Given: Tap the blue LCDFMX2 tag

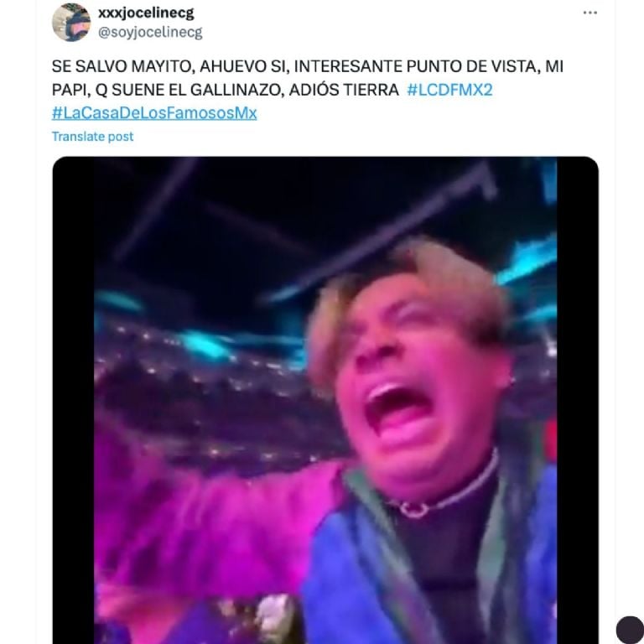Looking at the screenshot, I should [449, 90].
